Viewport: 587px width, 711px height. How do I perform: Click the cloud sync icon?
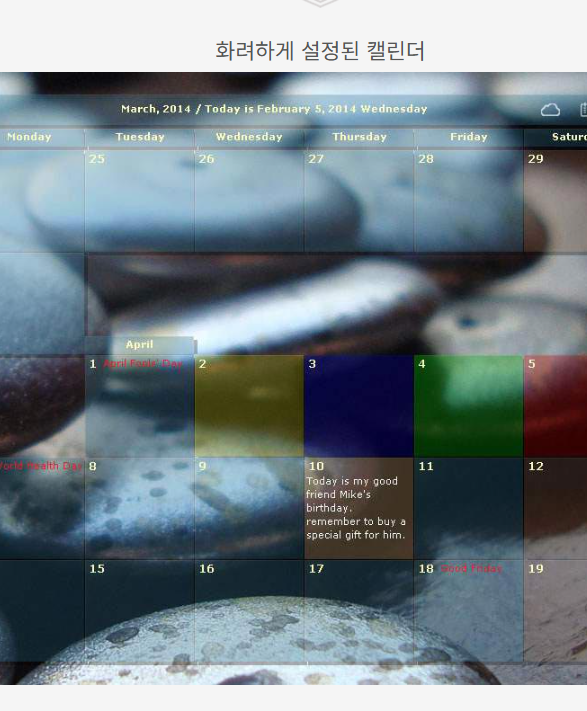(x=550, y=110)
